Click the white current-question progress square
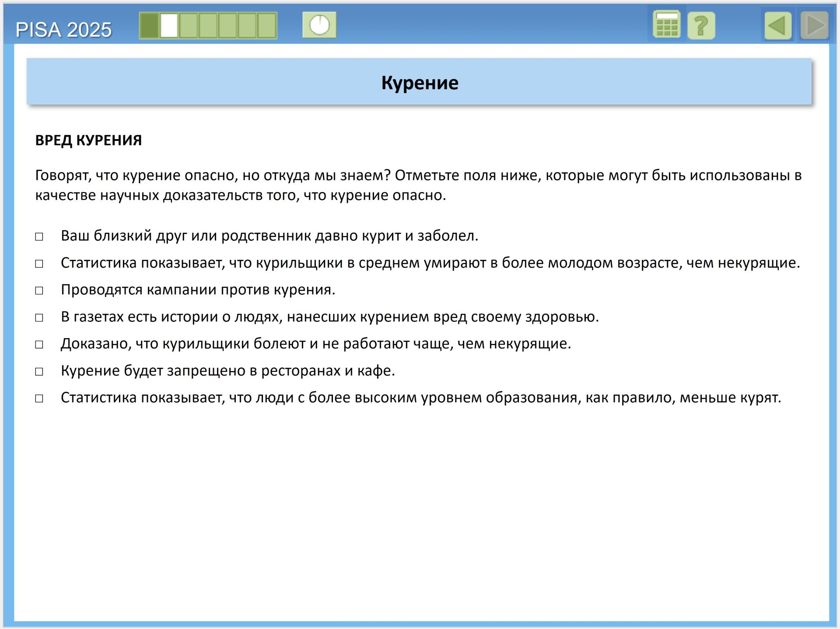Screen dimensions: 840x629 point(169,25)
